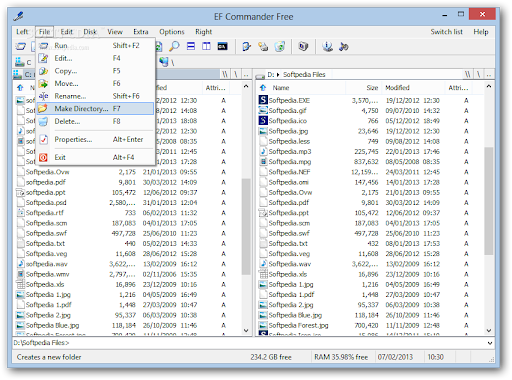The height and width of the screenshot is (380, 512).
Task: Click the Copy icon in File menu
Action: pyautogui.click(x=43, y=71)
